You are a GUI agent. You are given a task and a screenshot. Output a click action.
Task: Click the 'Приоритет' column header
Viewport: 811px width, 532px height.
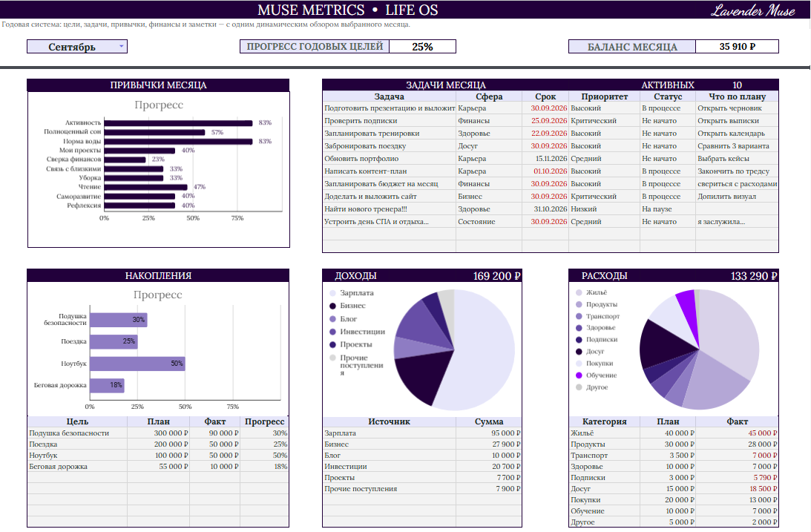pos(604,96)
